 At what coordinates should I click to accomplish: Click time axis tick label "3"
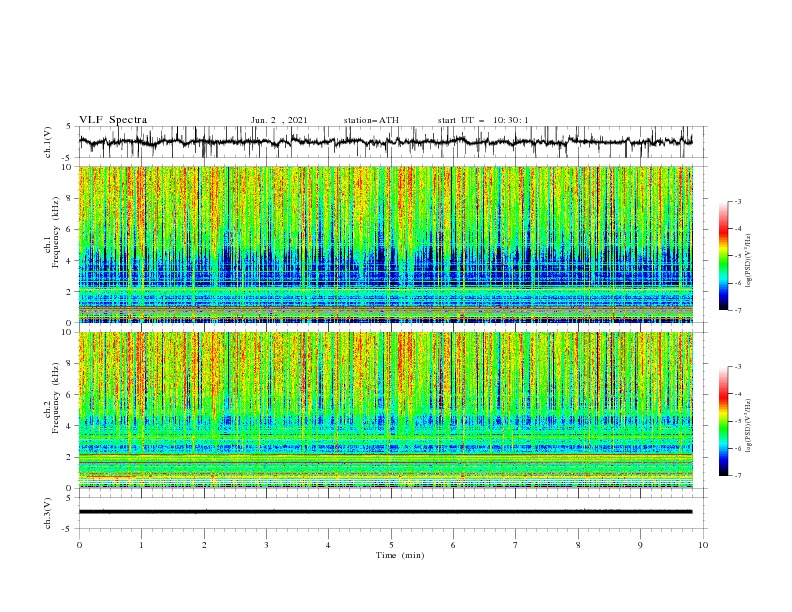[x=266, y=545]
